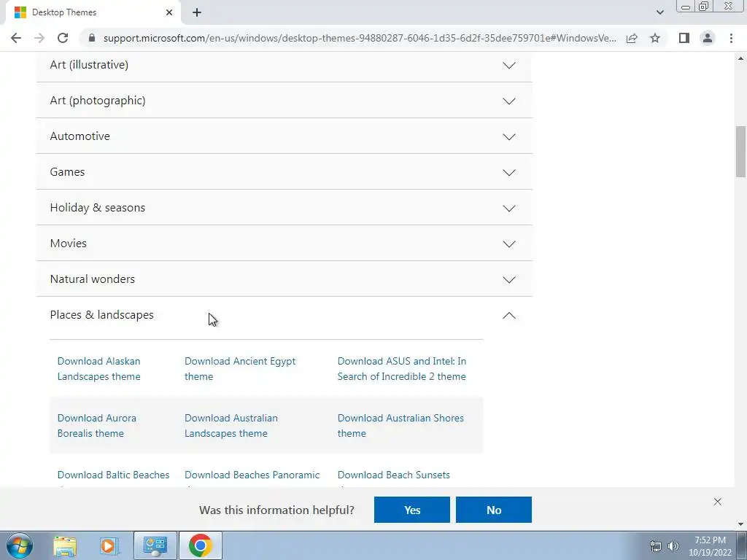The height and width of the screenshot is (560, 747).
Task: Collapse the Places & landscapes section
Action: tap(284, 315)
